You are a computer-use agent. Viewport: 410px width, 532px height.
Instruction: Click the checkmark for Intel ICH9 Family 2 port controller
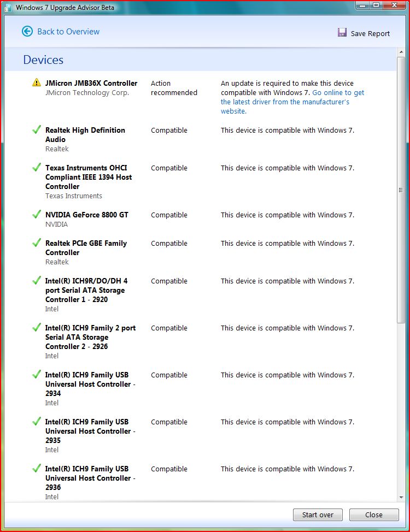pos(36,327)
